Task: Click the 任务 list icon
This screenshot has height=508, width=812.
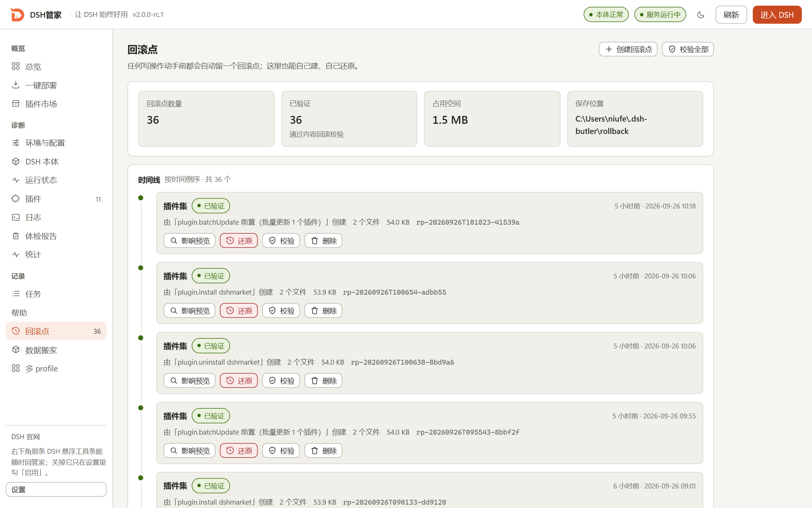Action: (16, 294)
